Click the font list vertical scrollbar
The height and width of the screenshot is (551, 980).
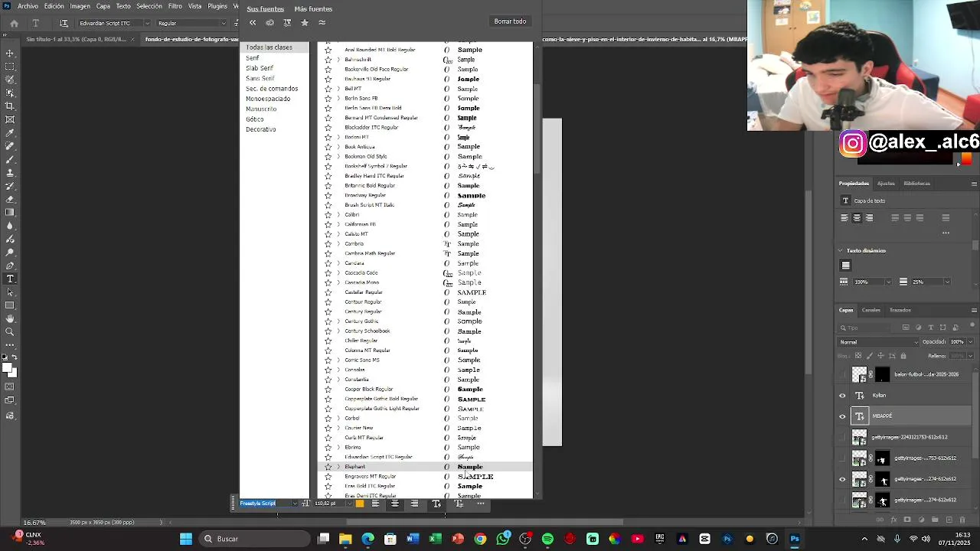tap(537, 128)
